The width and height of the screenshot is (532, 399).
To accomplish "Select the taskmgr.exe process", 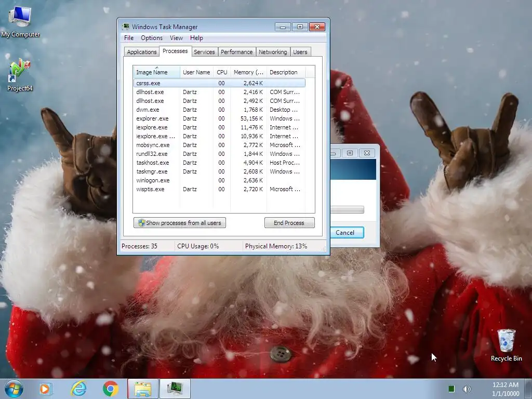I will pyautogui.click(x=219, y=171).
